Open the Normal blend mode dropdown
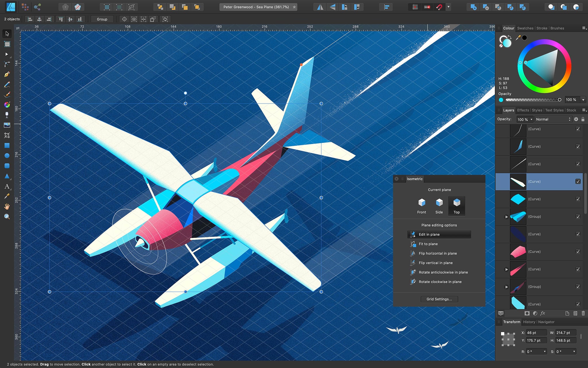 (x=553, y=119)
